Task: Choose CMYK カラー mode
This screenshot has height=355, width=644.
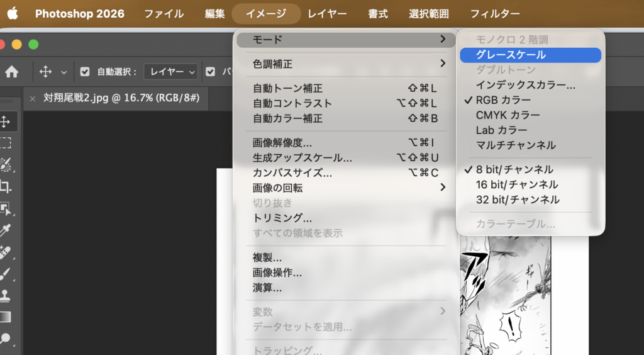Action: (508, 115)
